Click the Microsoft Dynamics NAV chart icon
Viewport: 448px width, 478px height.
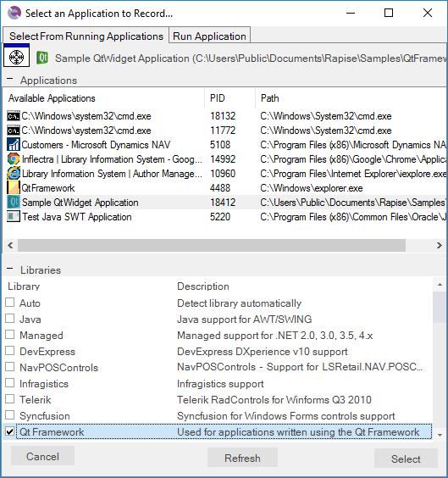click(x=14, y=144)
